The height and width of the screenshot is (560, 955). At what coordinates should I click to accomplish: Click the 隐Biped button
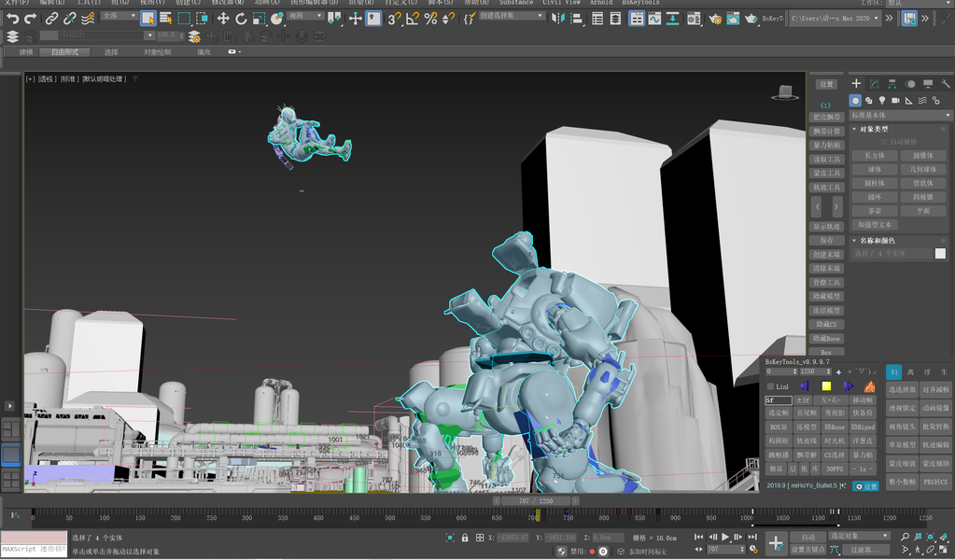pyautogui.click(x=863, y=427)
